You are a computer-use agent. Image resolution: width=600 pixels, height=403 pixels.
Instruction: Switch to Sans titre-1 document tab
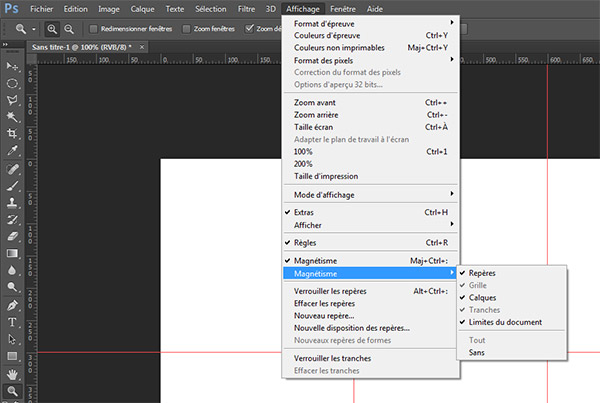point(82,47)
